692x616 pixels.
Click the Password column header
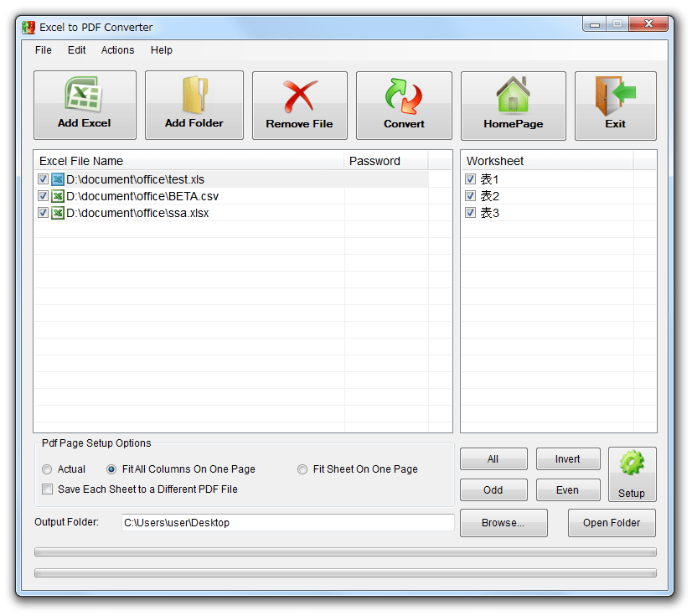click(386, 161)
